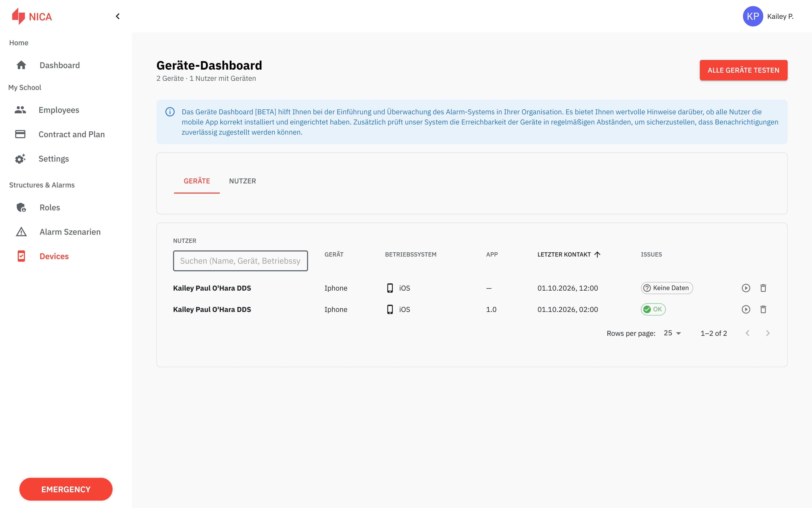Sort by the App column header
812x508 pixels.
[x=492, y=254]
